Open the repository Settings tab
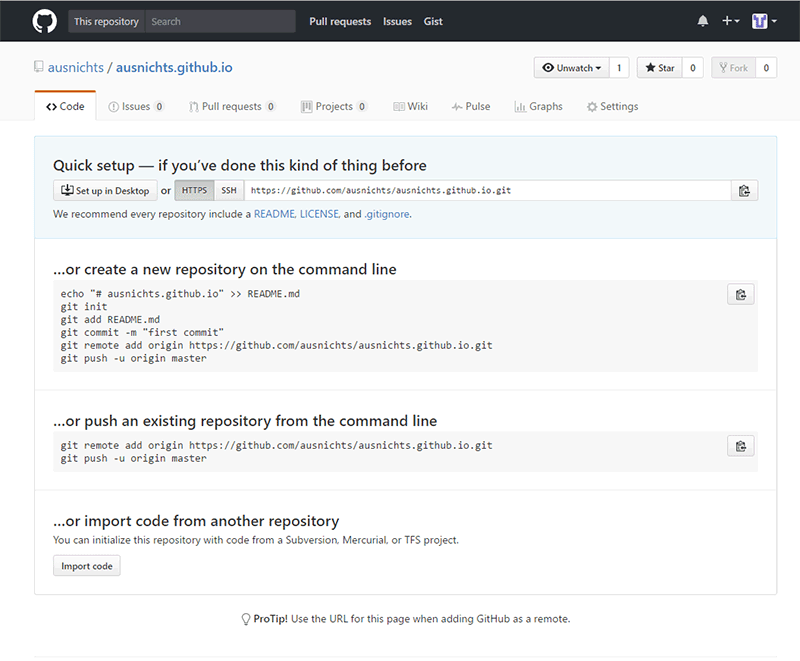Image resolution: width=800 pixels, height=661 pixels. pyautogui.click(x=612, y=106)
